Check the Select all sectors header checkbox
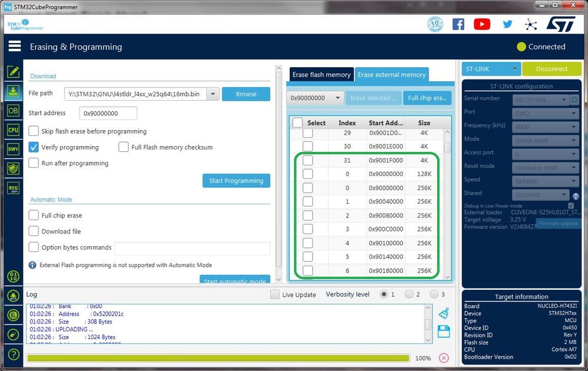The image size is (588, 371). click(x=298, y=122)
